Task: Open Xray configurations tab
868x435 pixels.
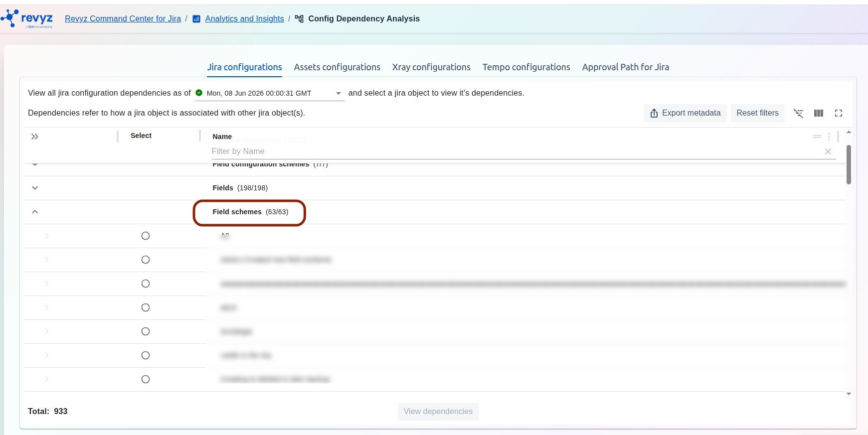Action: point(431,67)
